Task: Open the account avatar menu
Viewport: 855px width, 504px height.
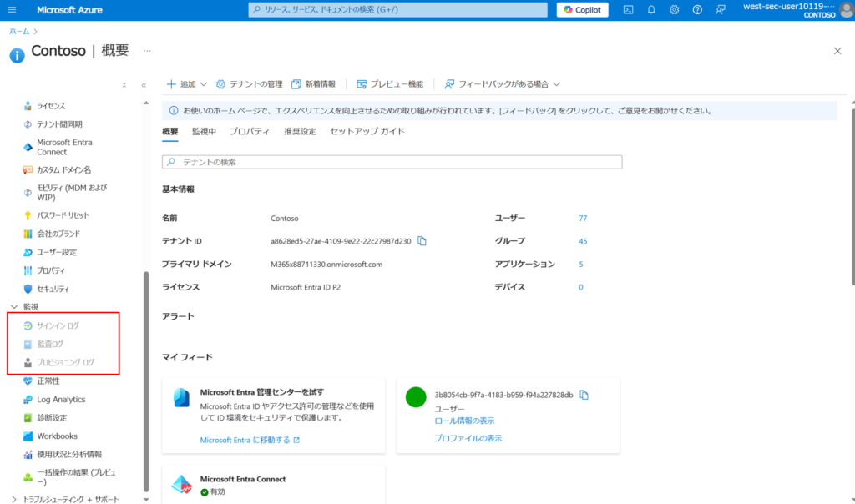Action: pos(847,10)
